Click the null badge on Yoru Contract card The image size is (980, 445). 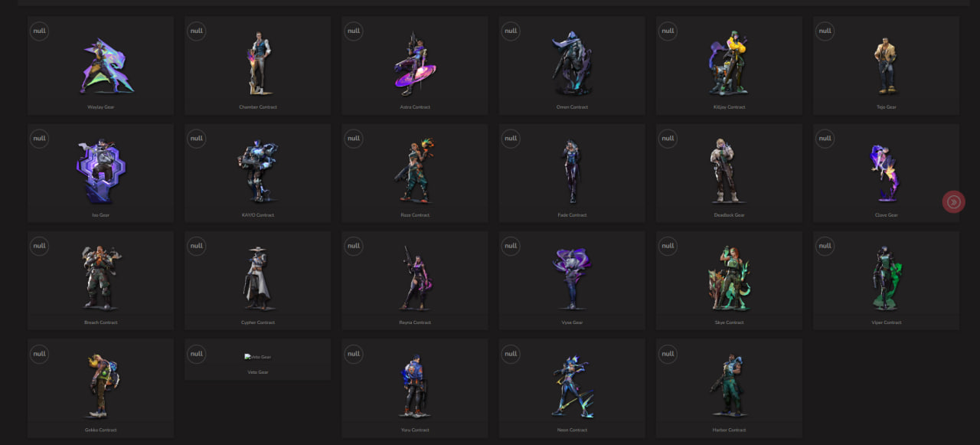(x=354, y=354)
